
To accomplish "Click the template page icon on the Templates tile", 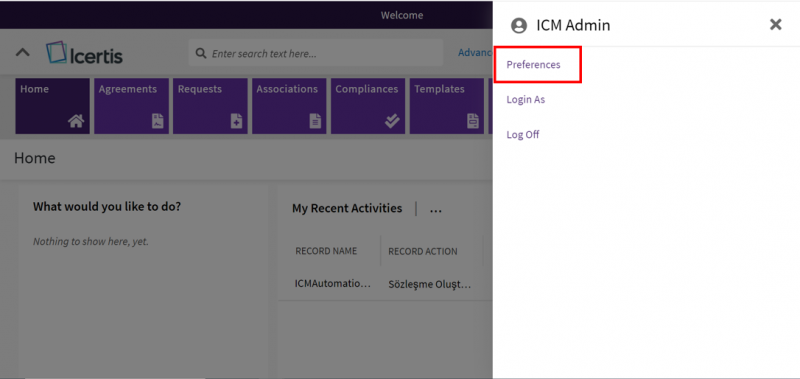I will [473, 121].
